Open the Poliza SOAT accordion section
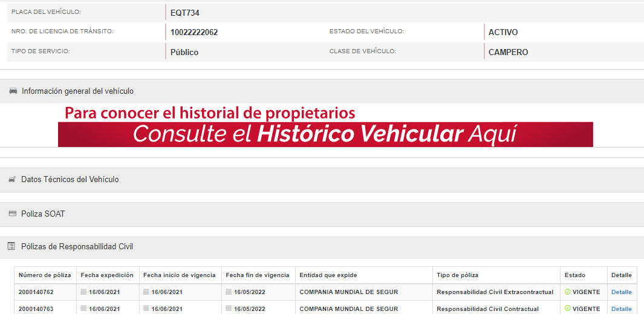This screenshot has width=644, height=314. pos(43,214)
